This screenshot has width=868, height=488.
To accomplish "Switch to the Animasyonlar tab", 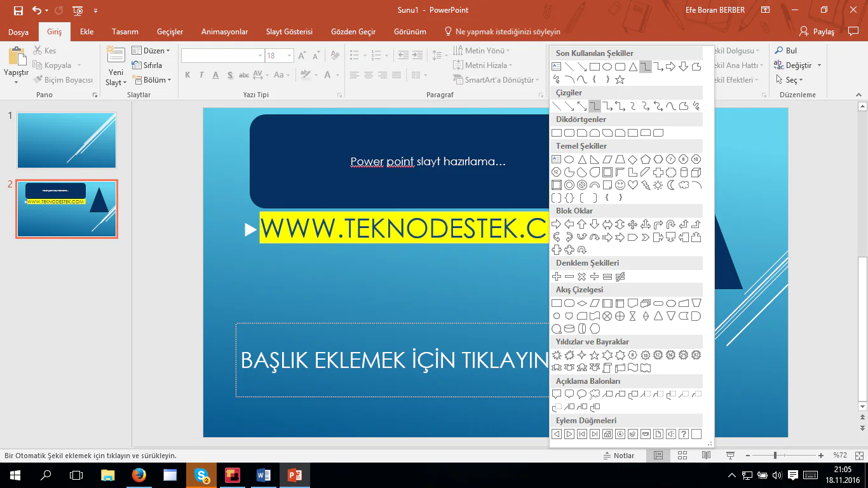I will 224,32.
